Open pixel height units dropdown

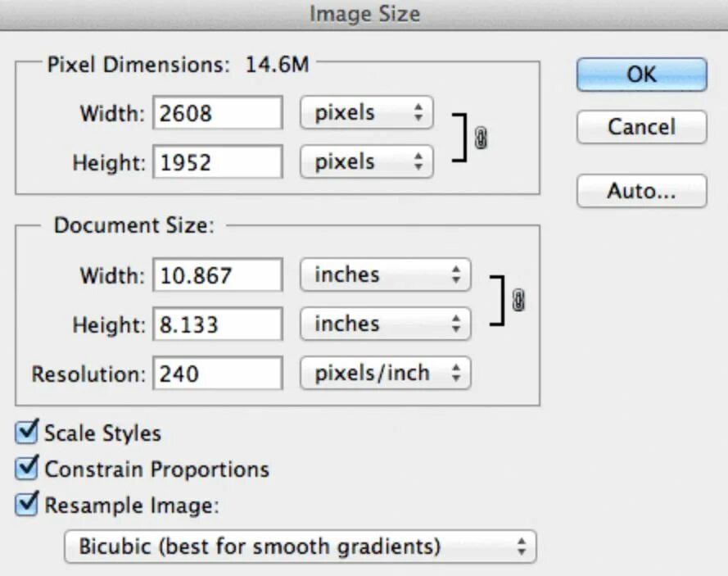365,161
